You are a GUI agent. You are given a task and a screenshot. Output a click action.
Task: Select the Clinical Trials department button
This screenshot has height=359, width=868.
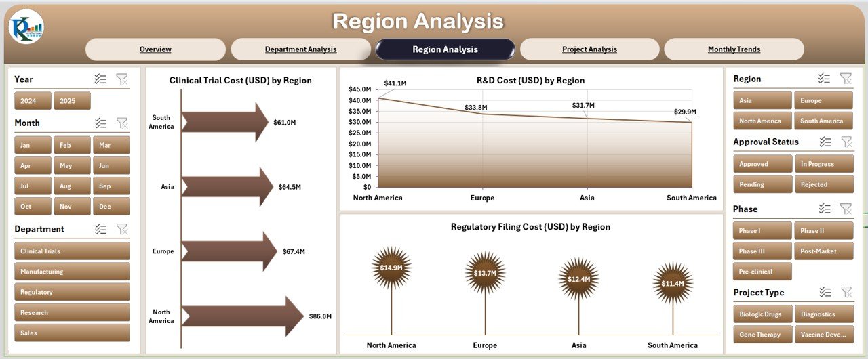pos(72,251)
